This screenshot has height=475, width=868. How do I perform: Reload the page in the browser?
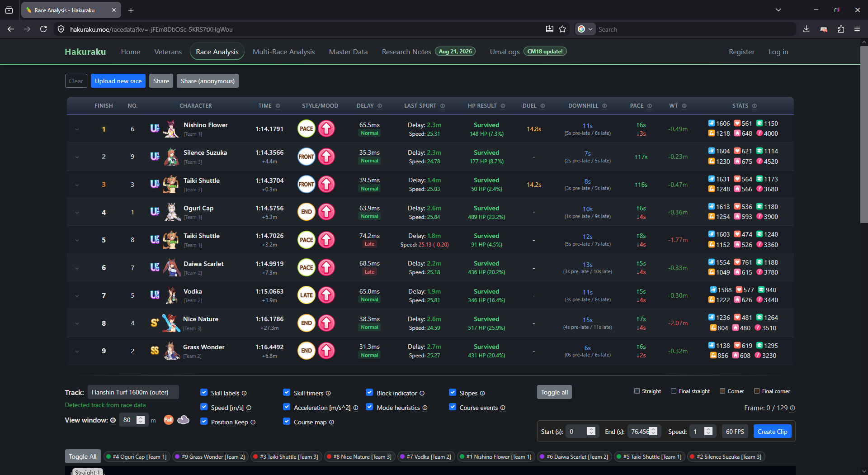pyautogui.click(x=43, y=29)
